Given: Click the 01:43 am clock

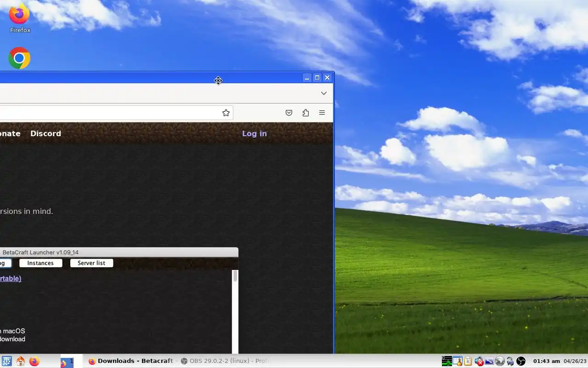Looking at the screenshot, I should (547, 361).
